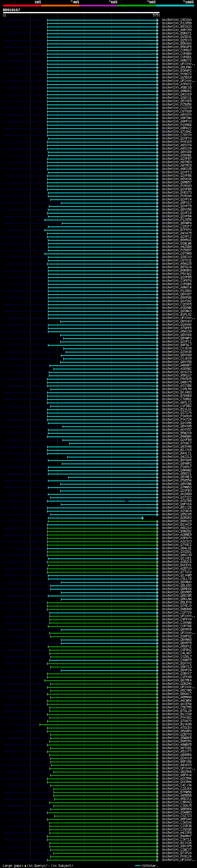The width and height of the screenshot is (197, 868).
Task: Select hit UniRef100_D0EG73
Action: (177, 192)
